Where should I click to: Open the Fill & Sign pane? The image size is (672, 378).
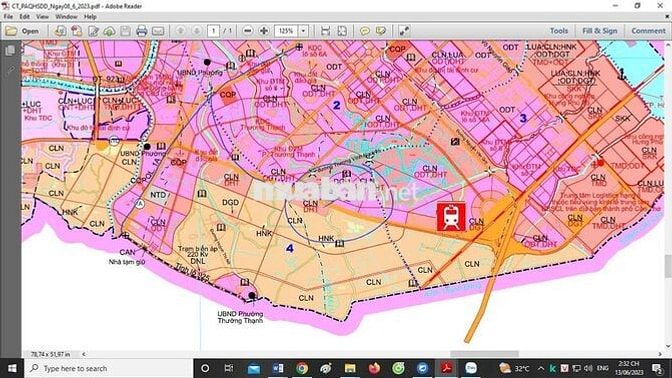(x=600, y=31)
